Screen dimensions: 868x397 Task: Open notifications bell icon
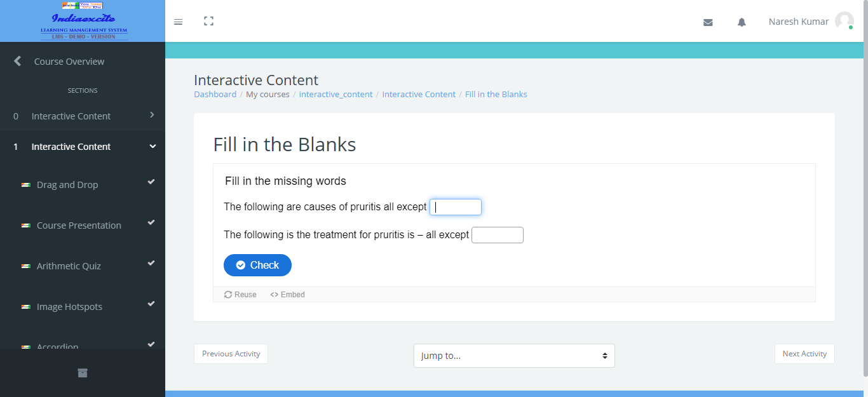[x=742, y=22]
